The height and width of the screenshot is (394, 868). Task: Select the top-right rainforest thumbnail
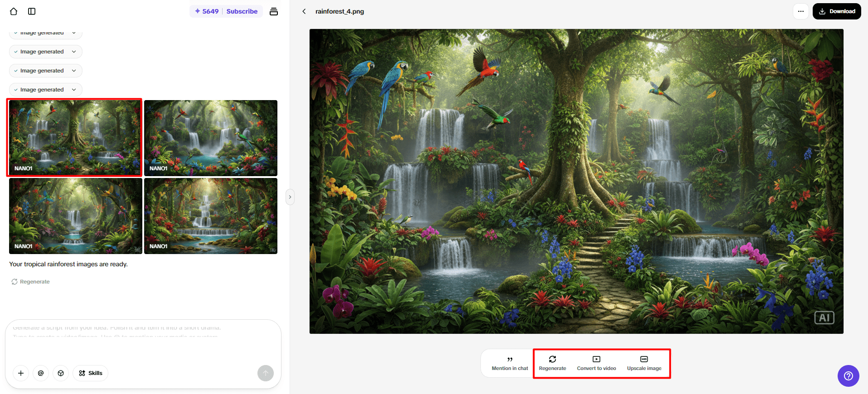211,138
